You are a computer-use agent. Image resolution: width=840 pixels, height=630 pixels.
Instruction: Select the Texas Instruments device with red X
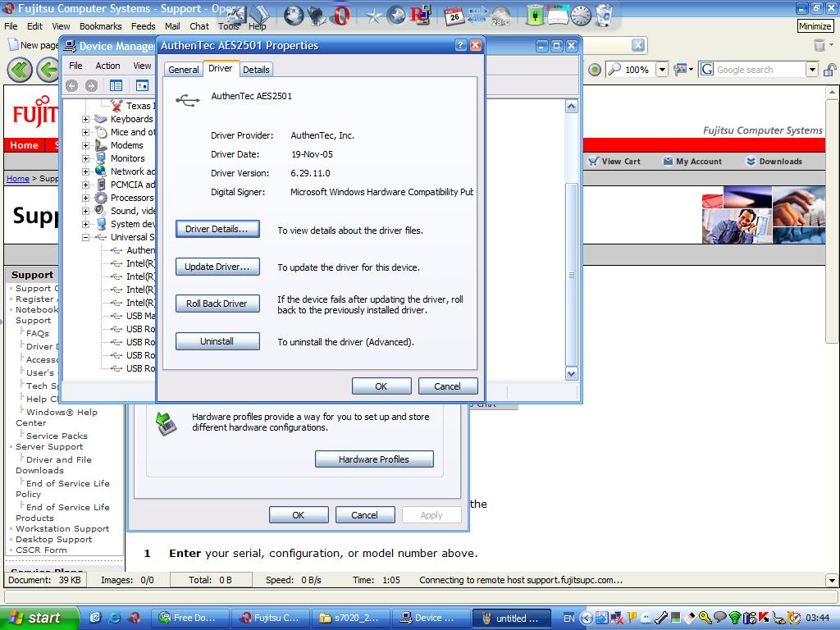coord(116,106)
